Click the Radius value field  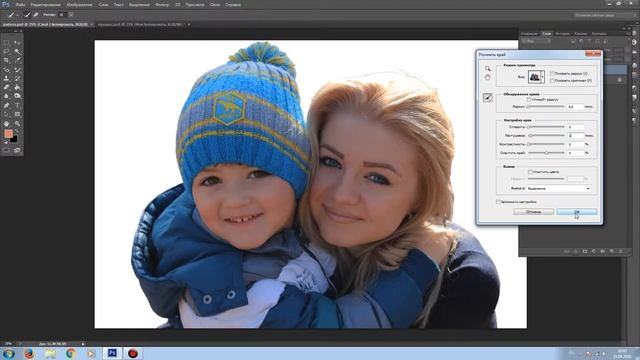pos(575,107)
